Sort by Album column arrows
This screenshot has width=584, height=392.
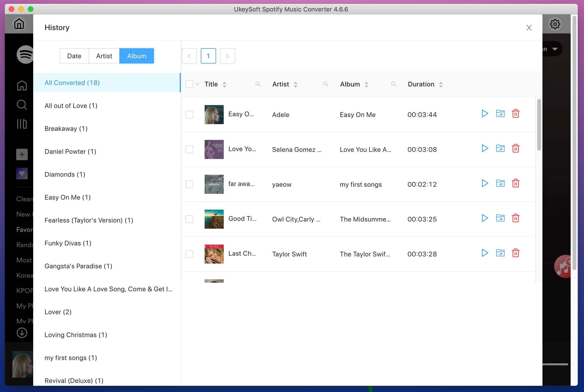click(x=366, y=85)
